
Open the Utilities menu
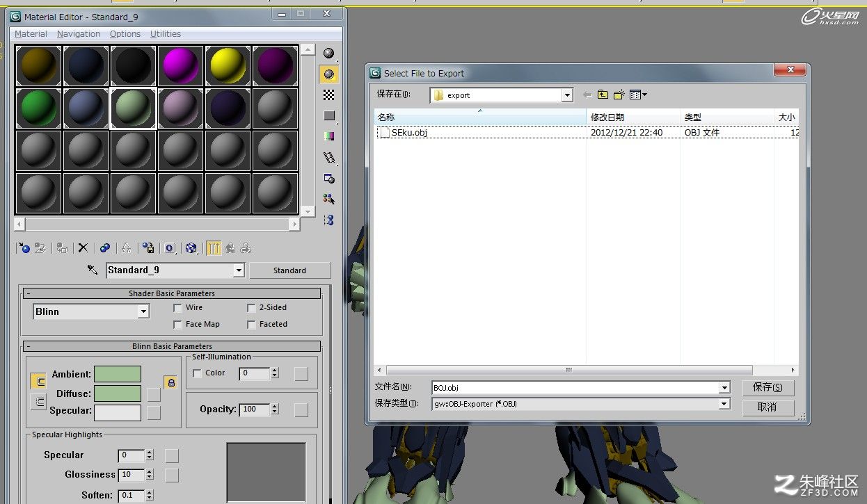[x=166, y=34]
